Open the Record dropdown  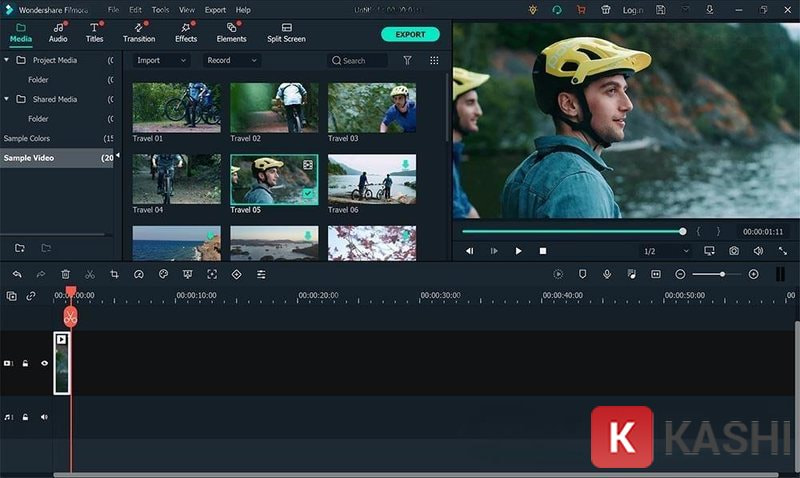pos(232,60)
